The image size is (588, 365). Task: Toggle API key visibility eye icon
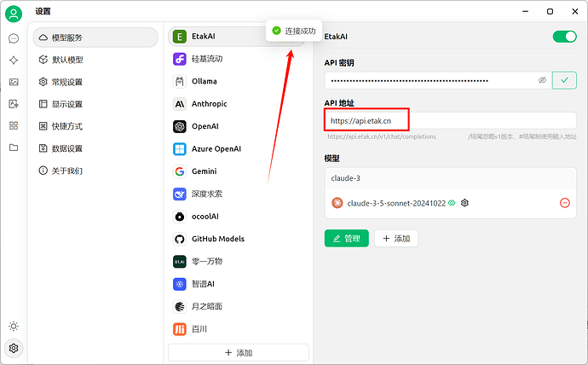pos(542,80)
